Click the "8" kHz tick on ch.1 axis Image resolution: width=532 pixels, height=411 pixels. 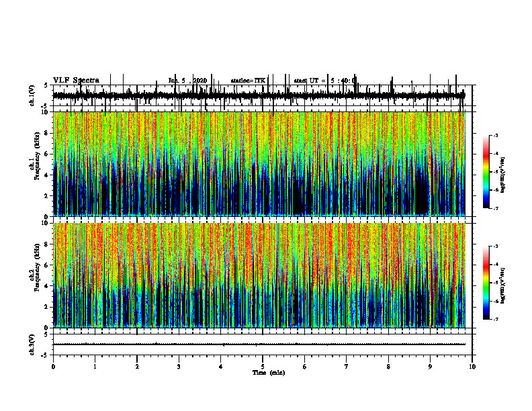[47, 133]
